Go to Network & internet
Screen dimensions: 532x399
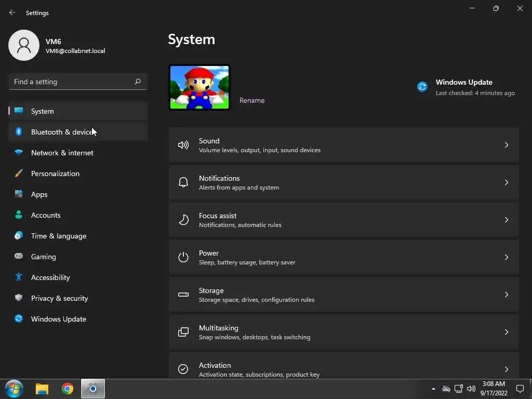[78, 153]
